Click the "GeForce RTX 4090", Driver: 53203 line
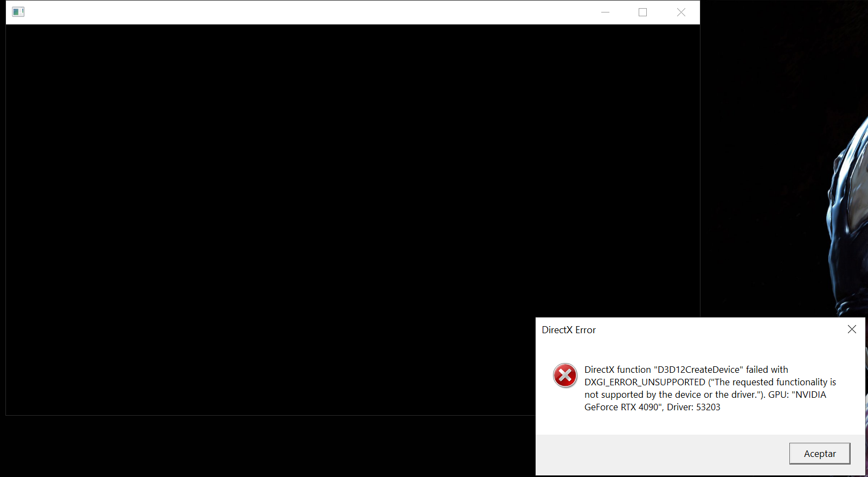This screenshot has height=477, width=868. point(652,407)
